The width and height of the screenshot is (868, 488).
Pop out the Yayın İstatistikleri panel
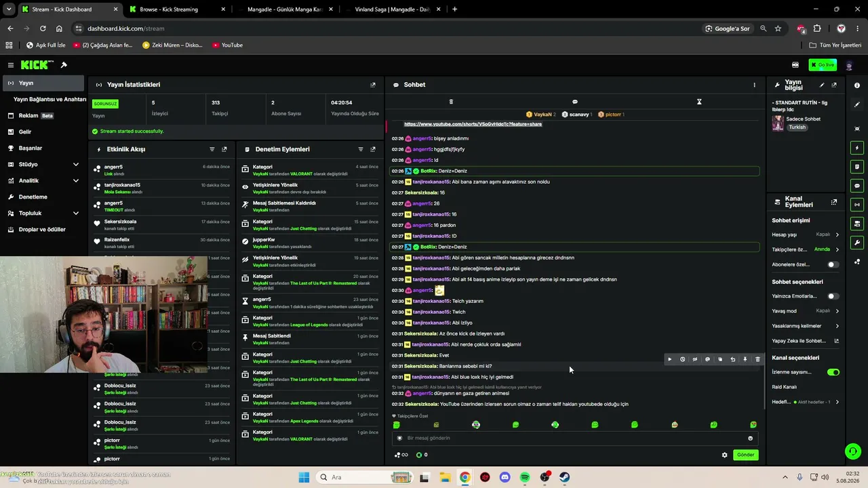(372, 85)
